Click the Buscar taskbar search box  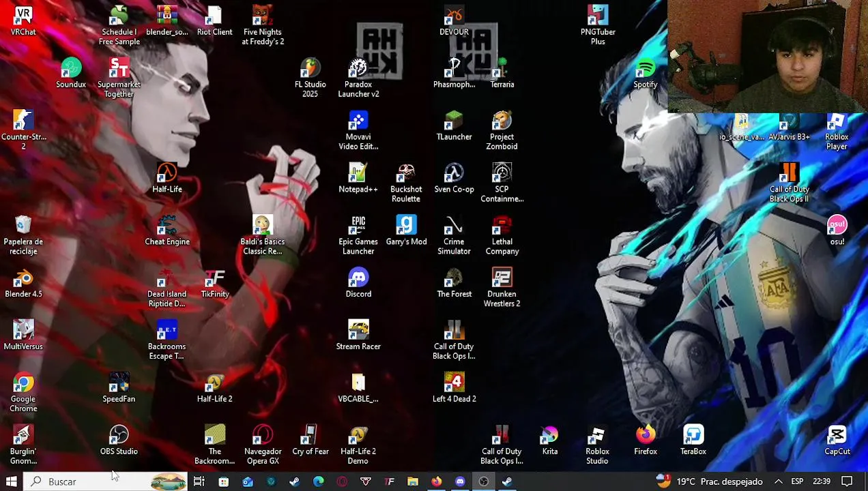[x=106, y=481]
